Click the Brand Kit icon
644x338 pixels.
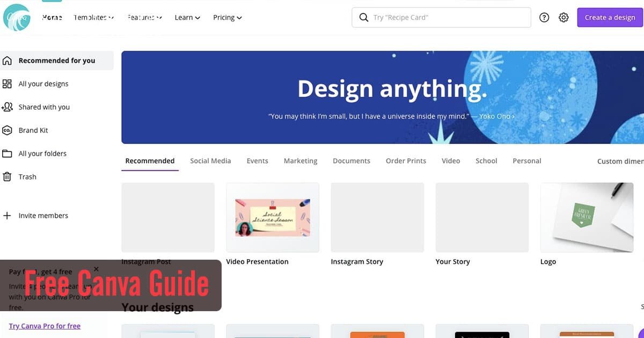[x=7, y=130]
